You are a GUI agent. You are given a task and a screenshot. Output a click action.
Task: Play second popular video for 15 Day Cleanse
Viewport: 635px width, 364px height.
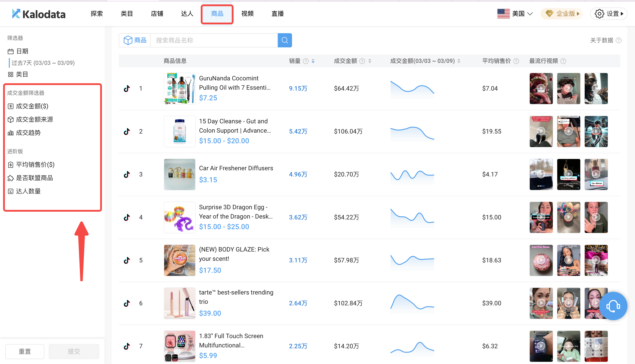coord(569,132)
